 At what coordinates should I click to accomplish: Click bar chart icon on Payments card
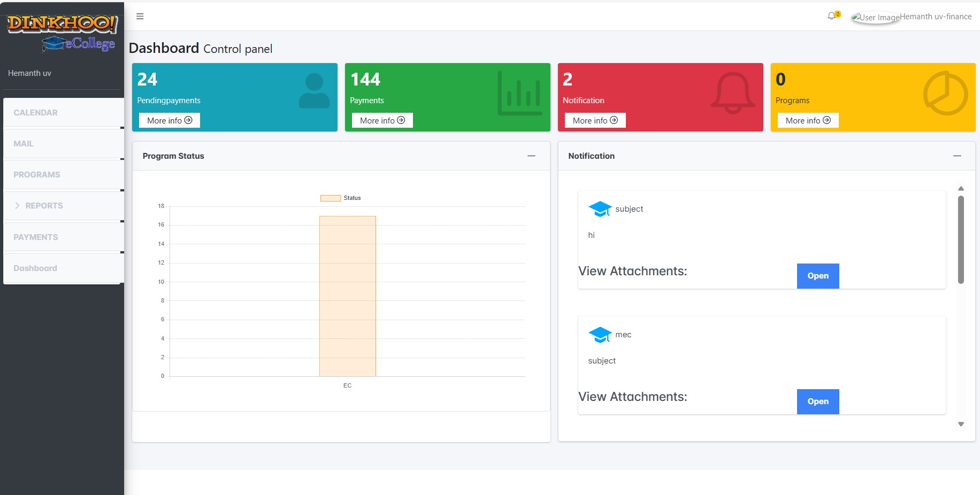(519, 93)
